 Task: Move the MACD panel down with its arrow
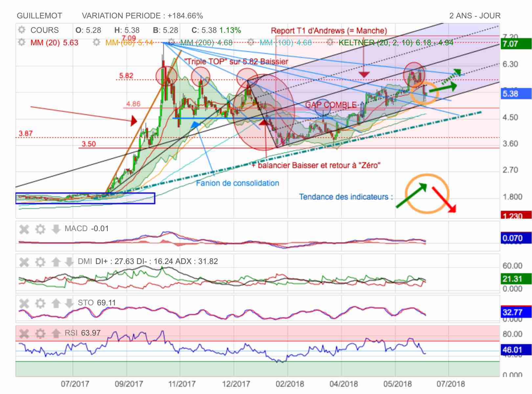coord(56,229)
